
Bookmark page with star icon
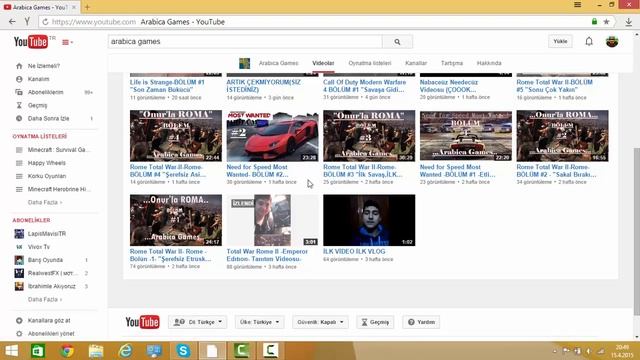click(x=607, y=22)
